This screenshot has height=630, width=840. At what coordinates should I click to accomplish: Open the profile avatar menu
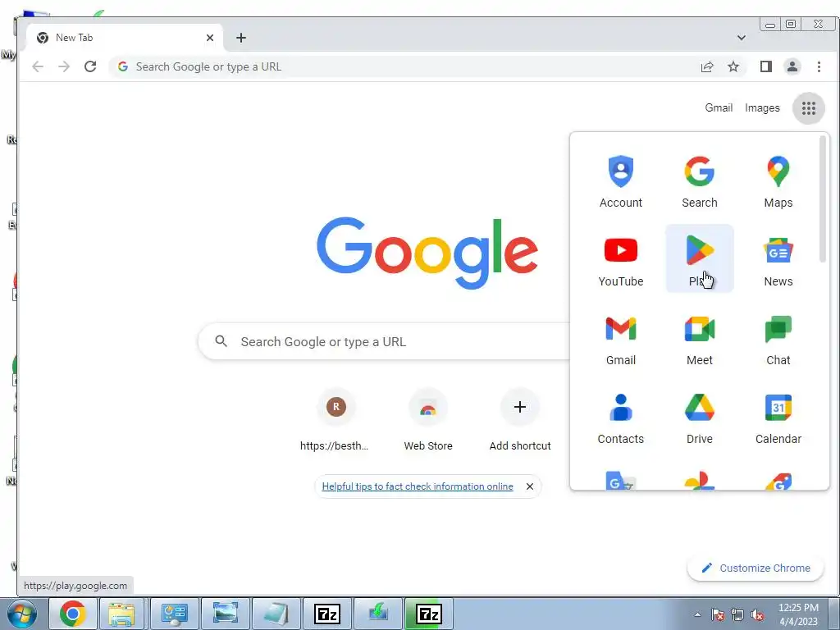tap(792, 66)
